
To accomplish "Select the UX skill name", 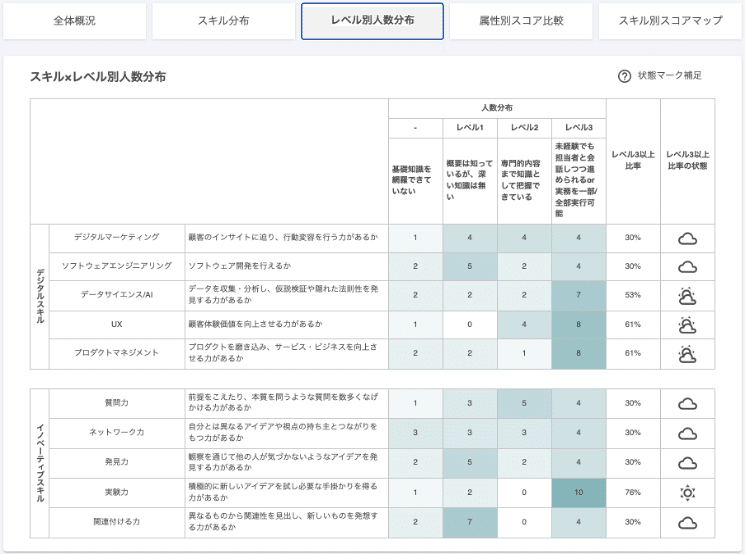I will point(117,324).
